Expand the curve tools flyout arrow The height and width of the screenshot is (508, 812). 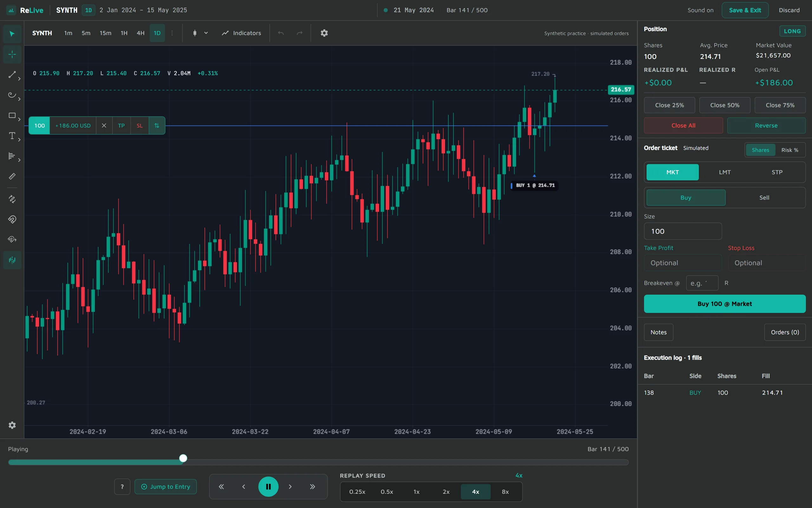(x=19, y=99)
